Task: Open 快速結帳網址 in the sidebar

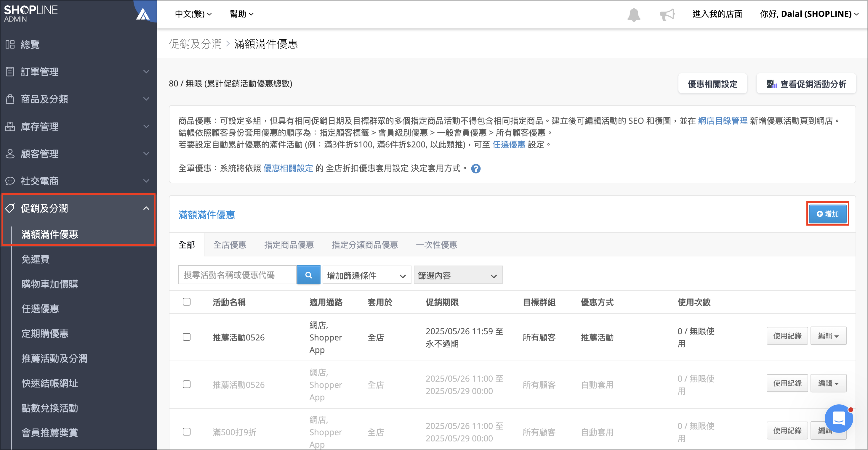Action: click(x=49, y=383)
